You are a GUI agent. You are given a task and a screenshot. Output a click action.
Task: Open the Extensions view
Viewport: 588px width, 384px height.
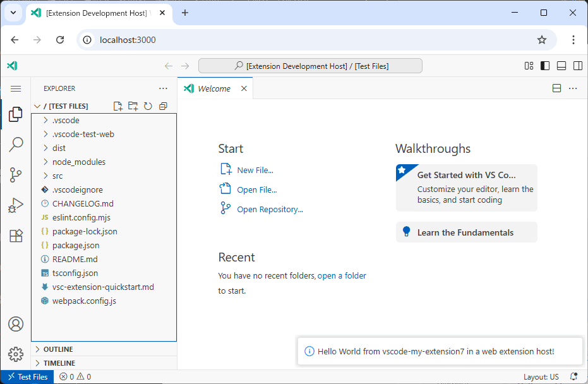(16, 236)
